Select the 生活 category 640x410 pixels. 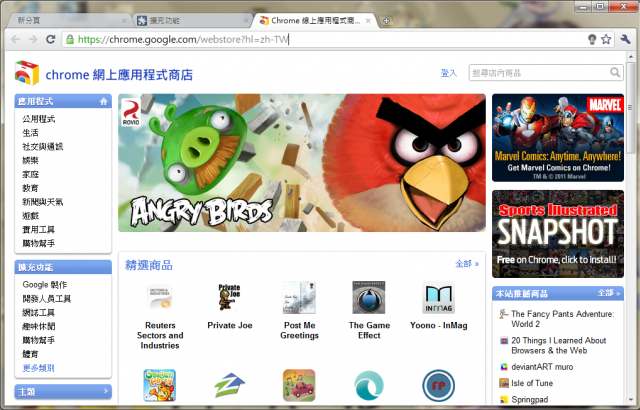30,133
